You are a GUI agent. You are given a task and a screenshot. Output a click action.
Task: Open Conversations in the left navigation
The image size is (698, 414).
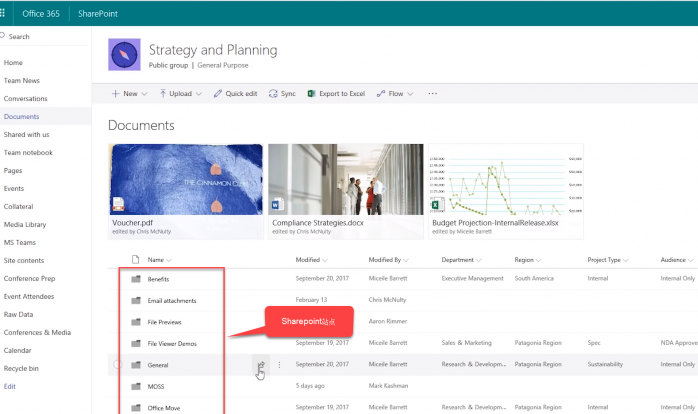click(x=25, y=98)
